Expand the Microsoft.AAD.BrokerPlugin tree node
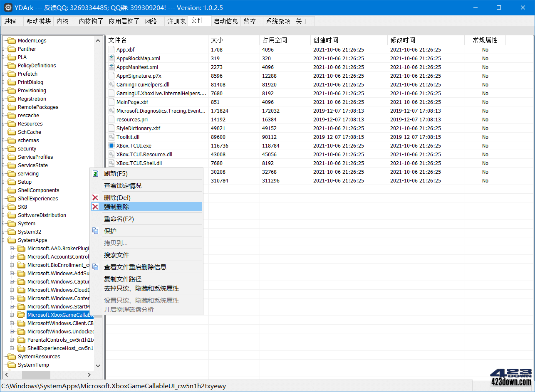Screen dimensions: 535x392 (12, 248)
